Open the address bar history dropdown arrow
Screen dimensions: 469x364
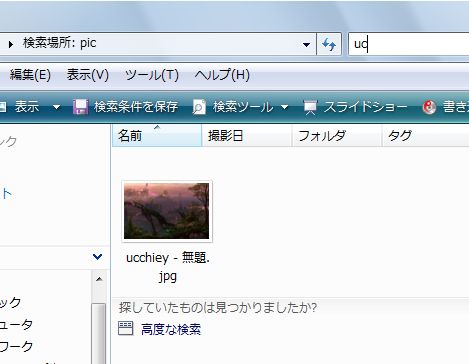coord(306,44)
